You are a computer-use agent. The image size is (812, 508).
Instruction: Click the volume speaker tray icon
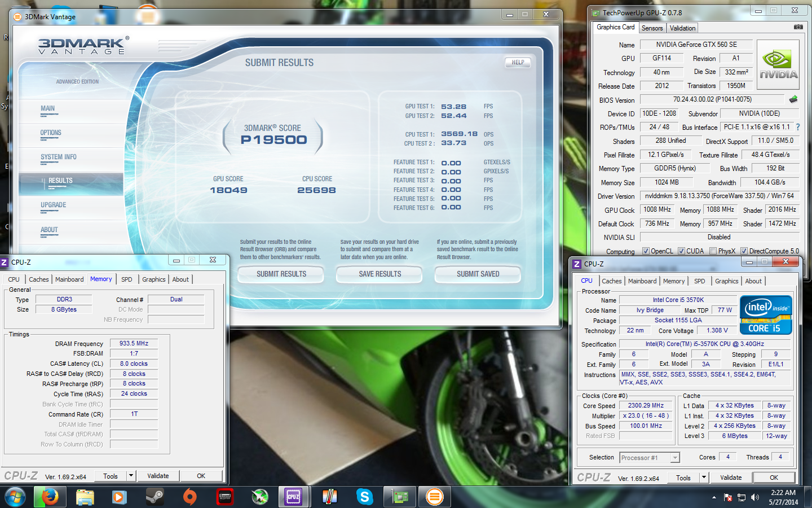tap(755, 497)
